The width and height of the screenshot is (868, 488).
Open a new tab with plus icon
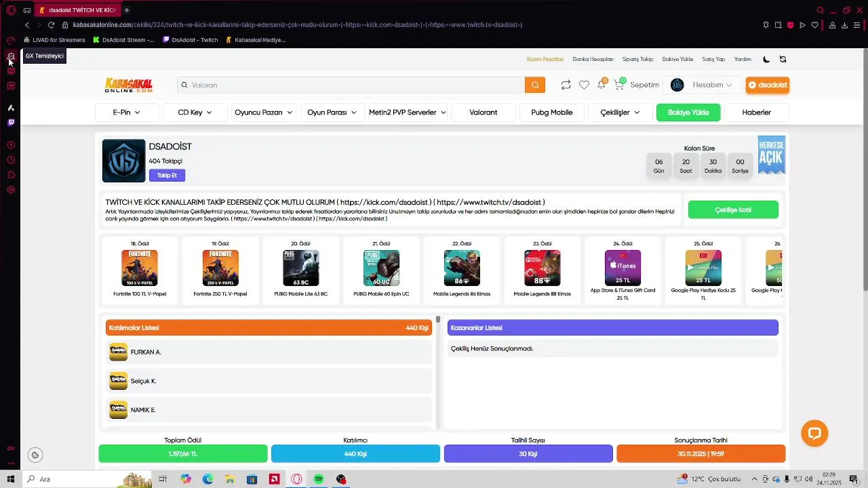[x=127, y=10]
